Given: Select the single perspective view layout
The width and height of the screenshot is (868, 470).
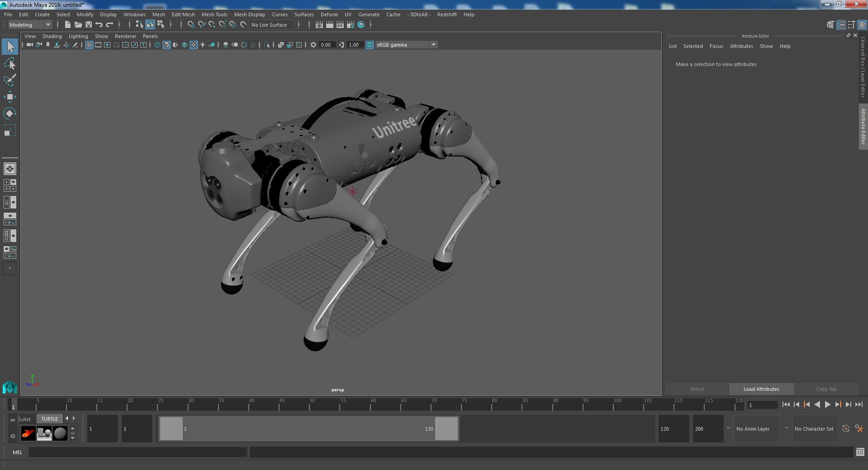Looking at the screenshot, I should click(x=10, y=169).
